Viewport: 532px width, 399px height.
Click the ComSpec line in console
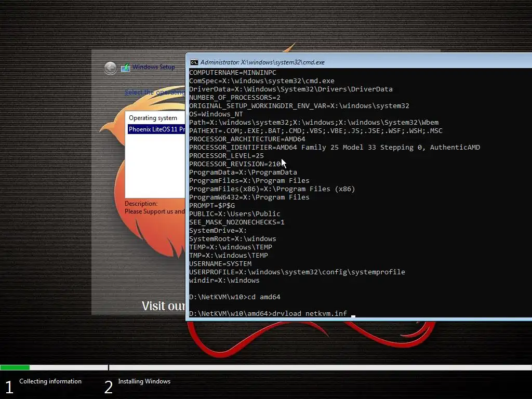262,81
